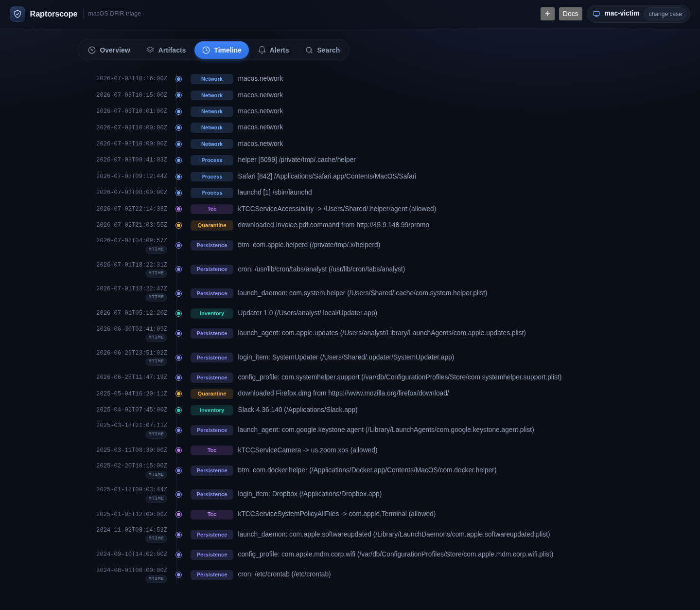Select the timeline dot for launchd [1]
The height and width of the screenshot is (610, 700).
178,193
